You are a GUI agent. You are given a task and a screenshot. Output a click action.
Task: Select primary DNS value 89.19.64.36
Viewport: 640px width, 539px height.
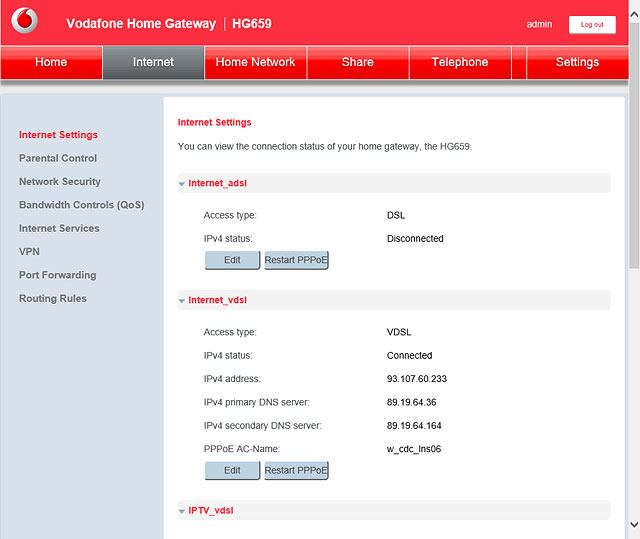(x=411, y=402)
